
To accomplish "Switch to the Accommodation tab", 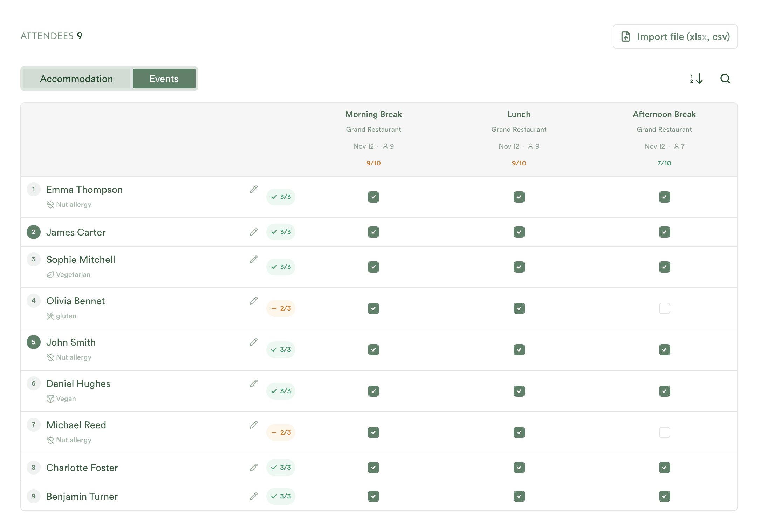I will (x=76, y=79).
